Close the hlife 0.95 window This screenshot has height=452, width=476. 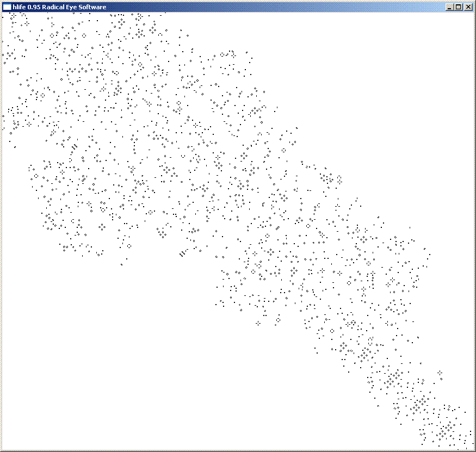pos(468,7)
